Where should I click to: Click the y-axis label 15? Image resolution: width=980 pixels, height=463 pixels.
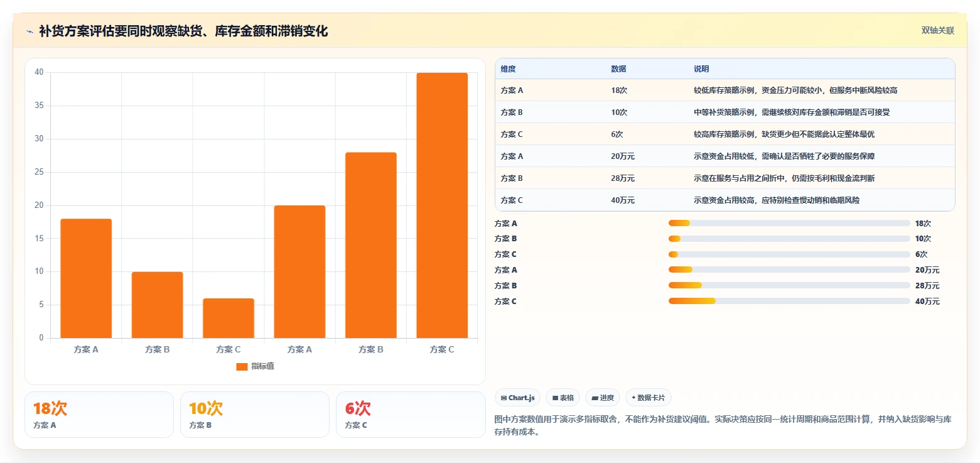click(39, 239)
